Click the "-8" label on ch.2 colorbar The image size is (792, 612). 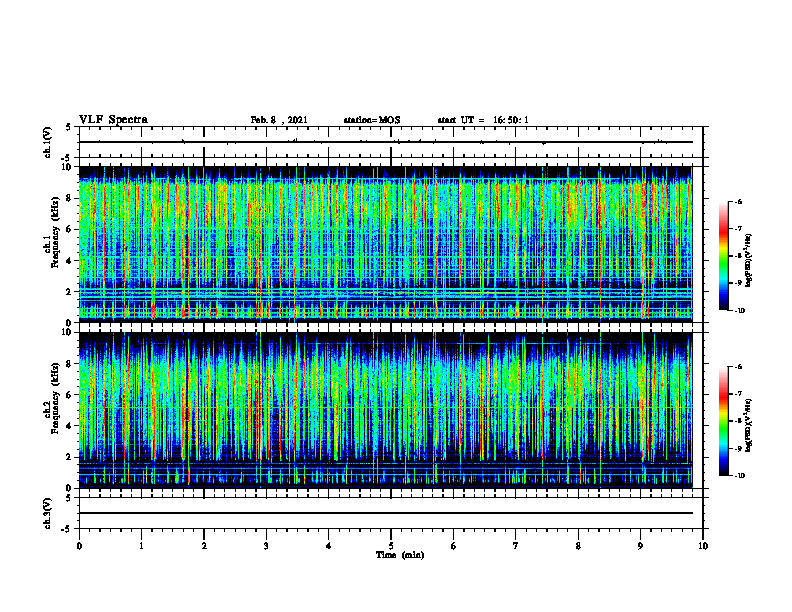pyautogui.click(x=738, y=421)
